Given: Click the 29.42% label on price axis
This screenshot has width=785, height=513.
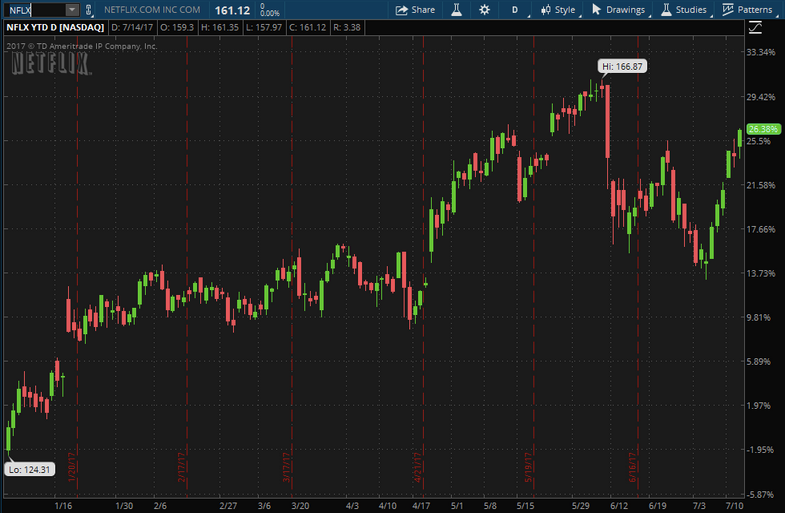Looking at the screenshot, I should [760, 97].
